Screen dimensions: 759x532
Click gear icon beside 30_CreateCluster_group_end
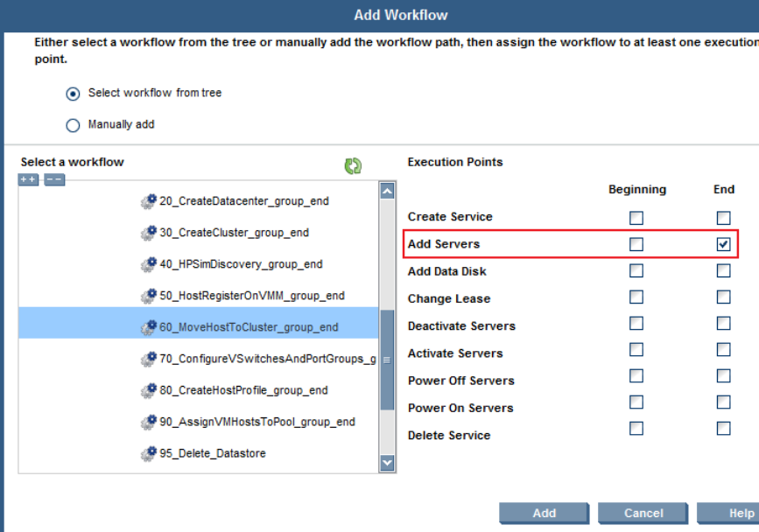pos(149,233)
